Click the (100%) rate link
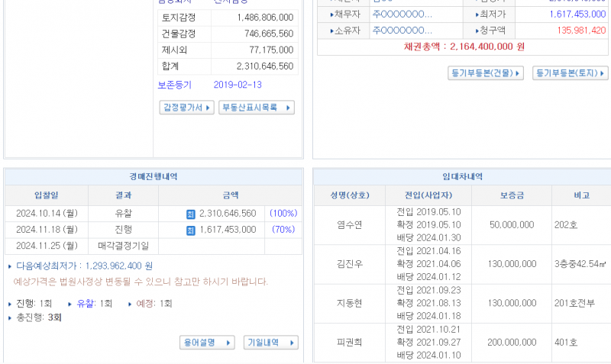The height and width of the screenshot is (364, 611). [x=283, y=214]
